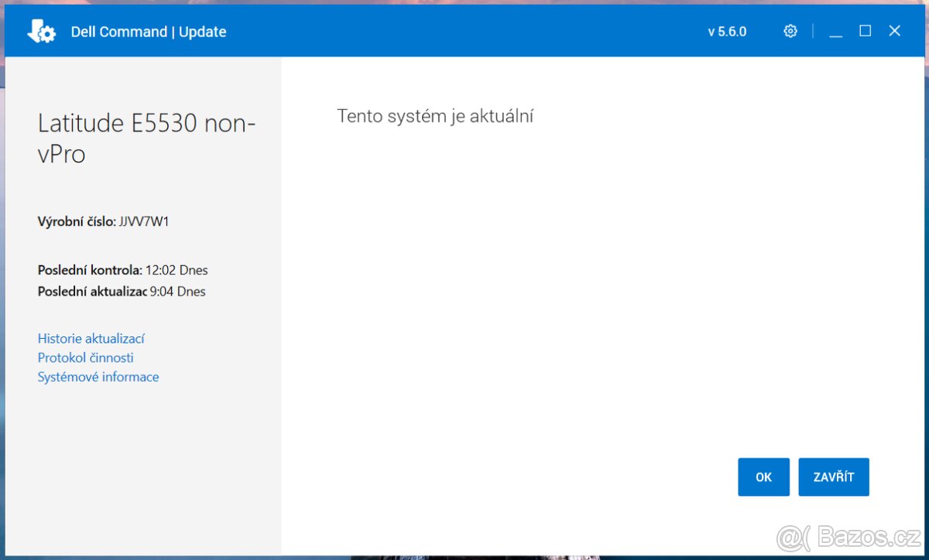
Task: Click the Latitude E5530 non-vPro heading
Action: tap(146, 138)
